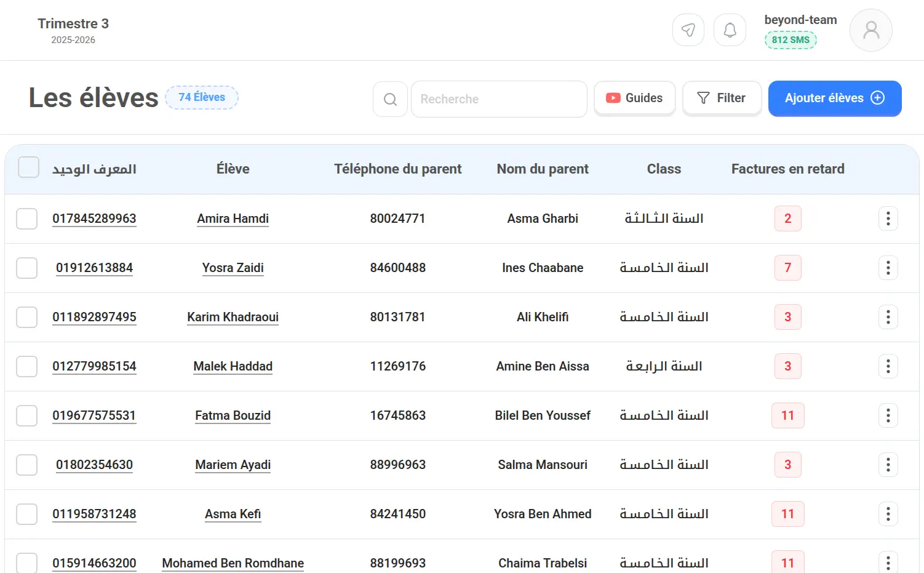Click the 812 SMS badge

tap(791, 40)
